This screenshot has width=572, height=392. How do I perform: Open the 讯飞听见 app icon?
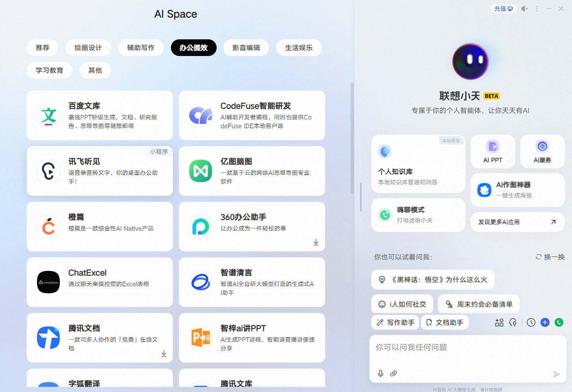point(48,171)
